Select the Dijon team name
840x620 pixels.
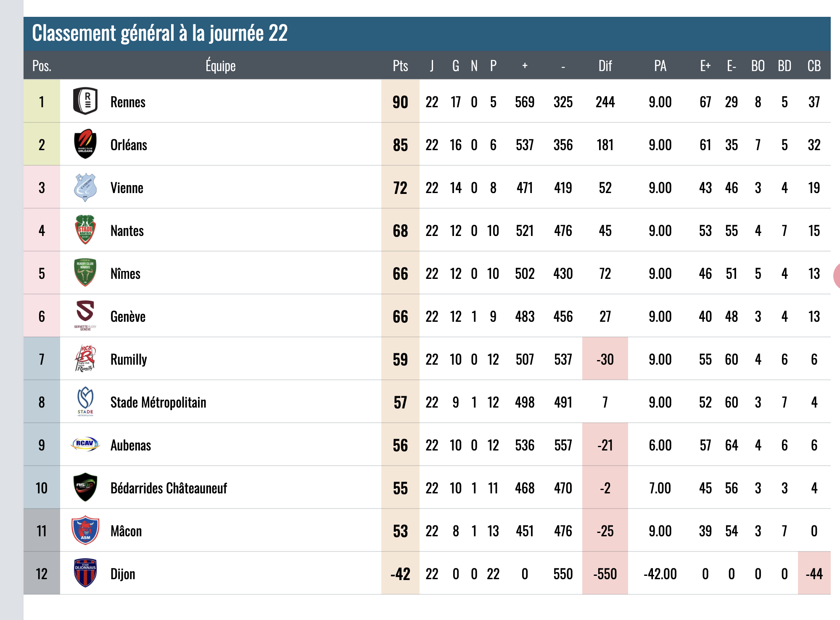tap(123, 574)
